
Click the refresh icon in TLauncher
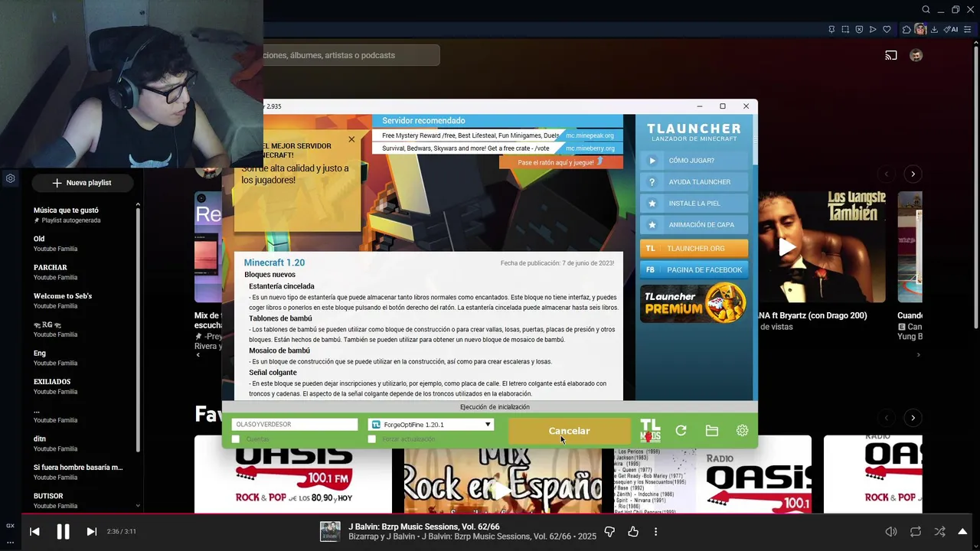pyautogui.click(x=681, y=431)
